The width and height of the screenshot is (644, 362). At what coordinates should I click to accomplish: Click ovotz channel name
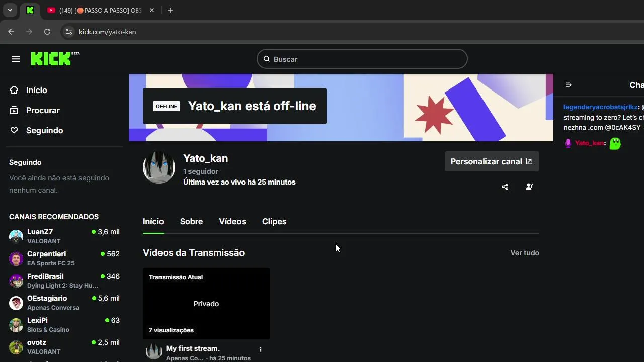(x=37, y=342)
